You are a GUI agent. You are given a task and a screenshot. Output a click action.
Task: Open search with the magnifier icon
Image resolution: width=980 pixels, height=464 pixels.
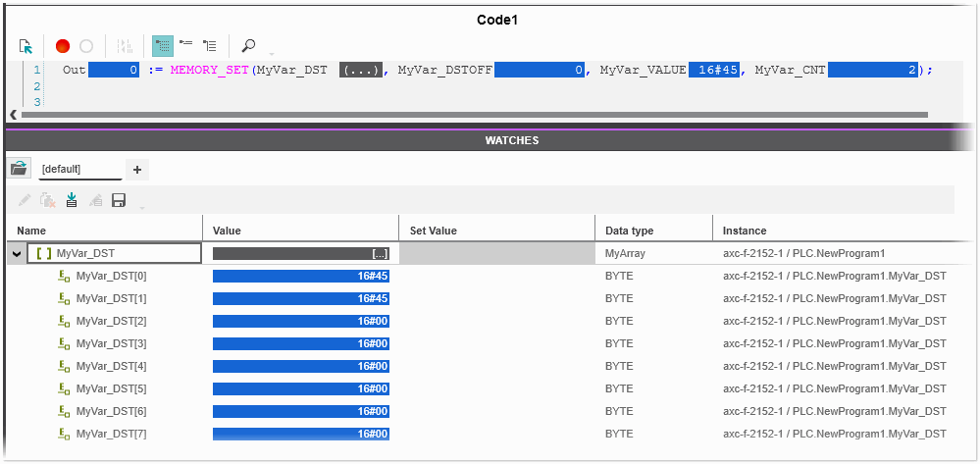(x=248, y=46)
